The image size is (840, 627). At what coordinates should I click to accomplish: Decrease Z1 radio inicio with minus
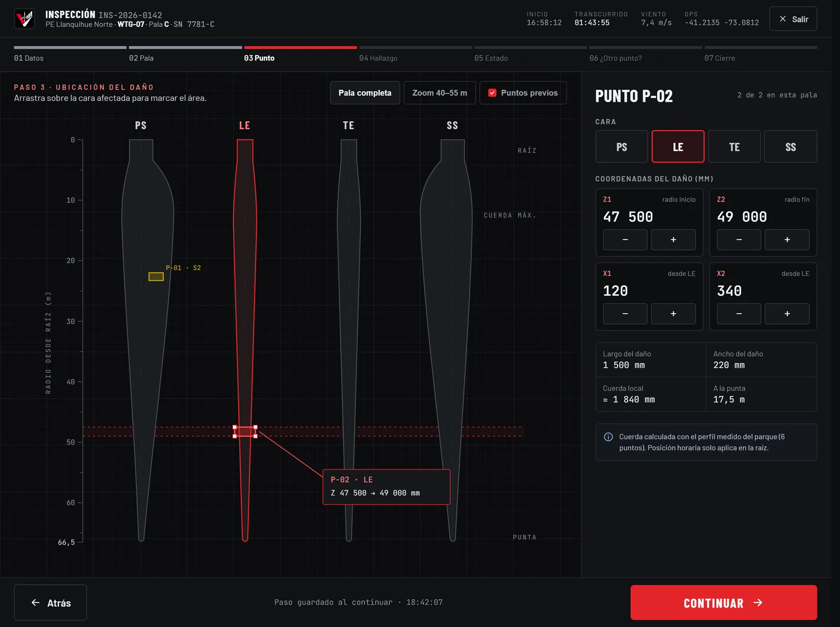coord(625,239)
